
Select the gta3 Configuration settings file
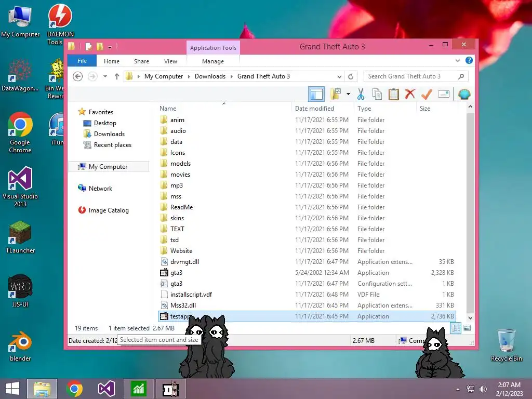coord(307,283)
